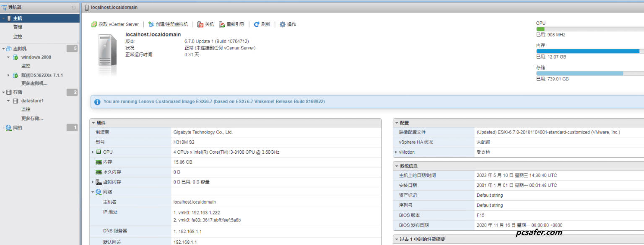Click the 存储 usage bar
The width and height of the screenshot is (644, 245).
pos(590,73)
